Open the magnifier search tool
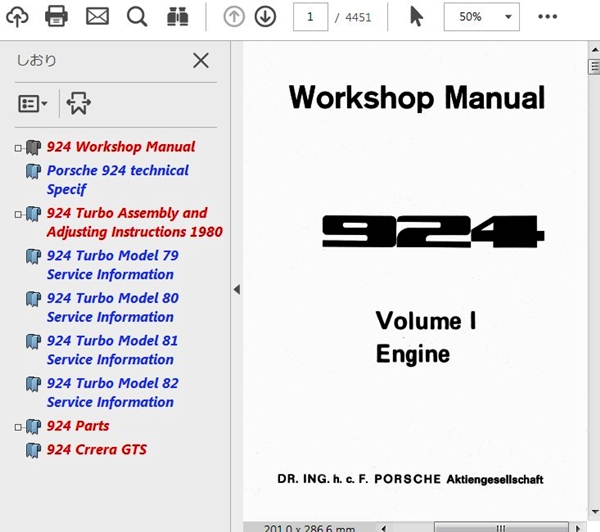 137,17
